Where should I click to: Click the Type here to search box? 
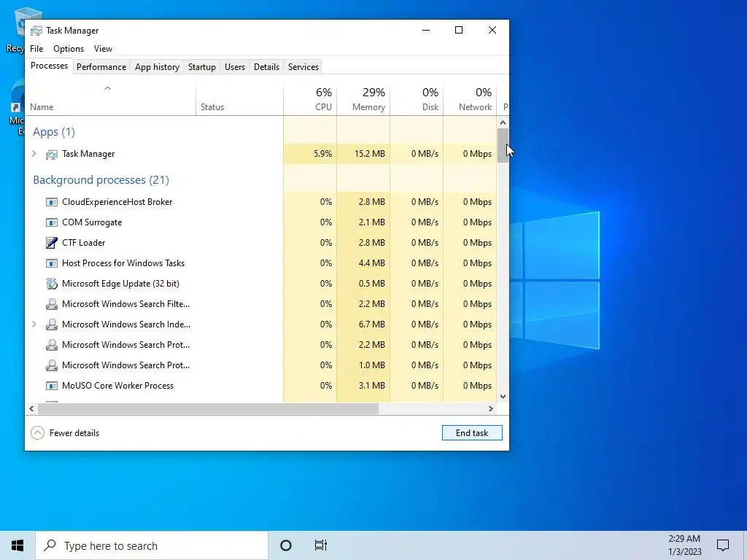(x=152, y=545)
